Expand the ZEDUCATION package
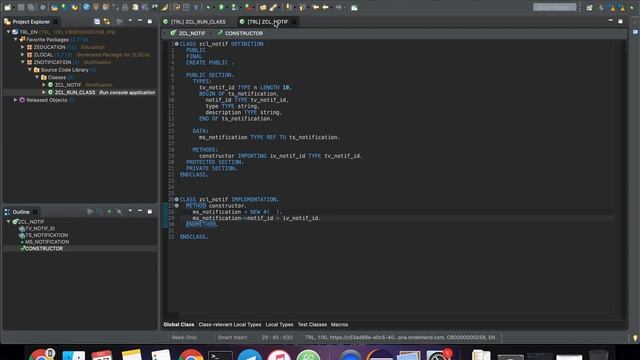This screenshot has width=640, height=360. tap(22, 47)
